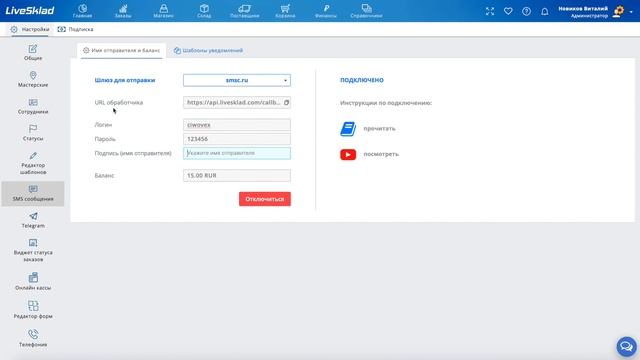Open Онлайн кассы in sidebar

pyautogui.click(x=33, y=282)
